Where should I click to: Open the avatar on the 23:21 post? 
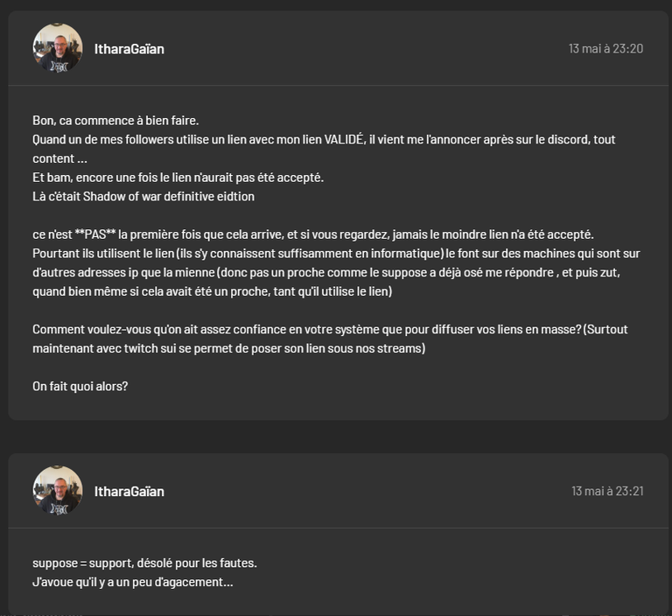[x=58, y=490]
